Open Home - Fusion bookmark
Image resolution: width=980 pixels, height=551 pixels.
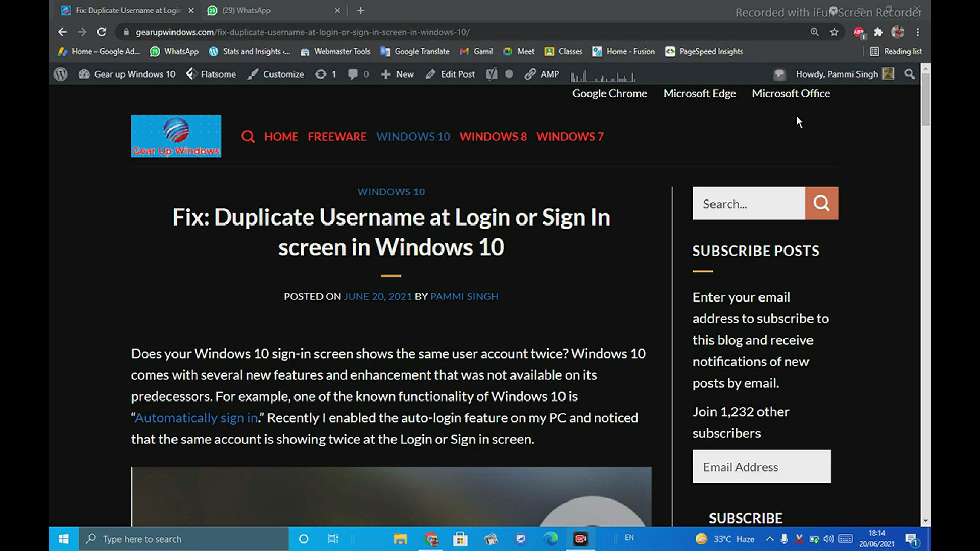pos(623,52)
